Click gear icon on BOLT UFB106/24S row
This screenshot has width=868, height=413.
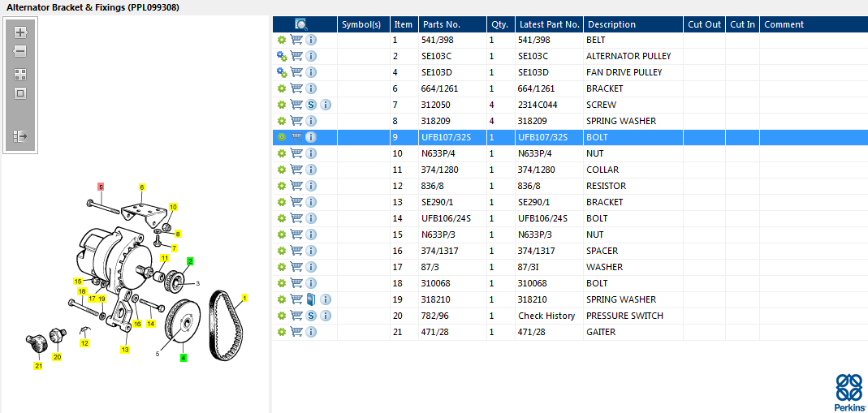(282, 218)
